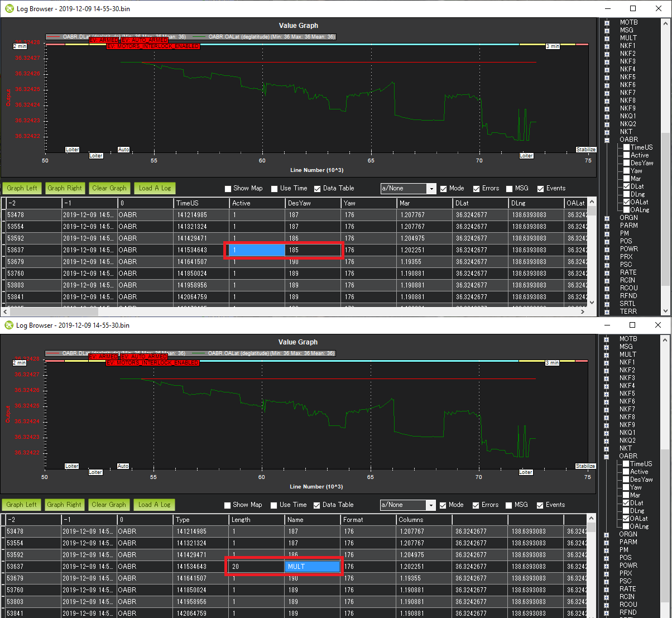Select the cell containing 20 in bottom table
The image size is (672, 618).
click(x=257, y=567)
